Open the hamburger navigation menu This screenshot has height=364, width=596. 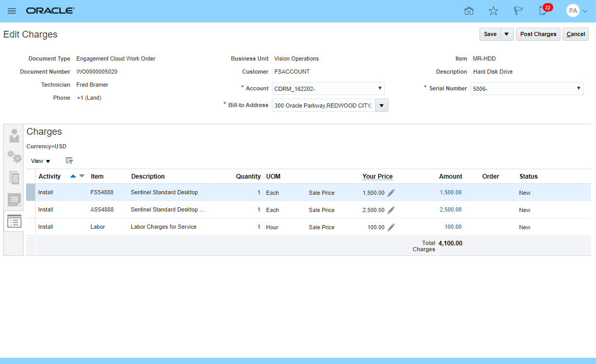(x=12, y=11)
